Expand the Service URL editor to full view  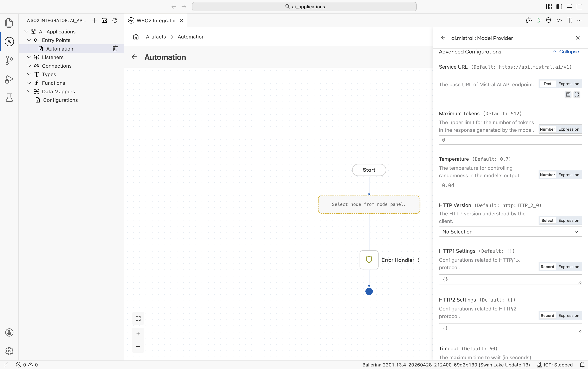click(577, 94)
